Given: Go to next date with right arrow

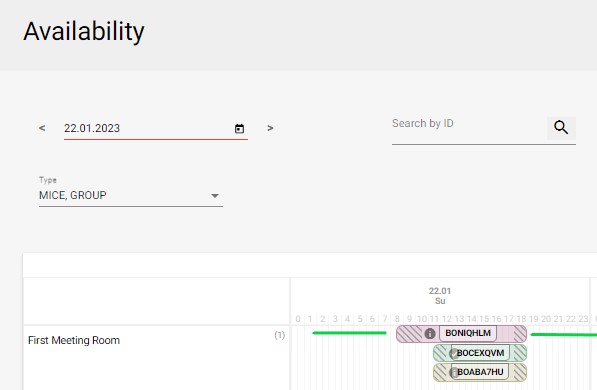Looking at the screenshot, I should coord(270,128).
